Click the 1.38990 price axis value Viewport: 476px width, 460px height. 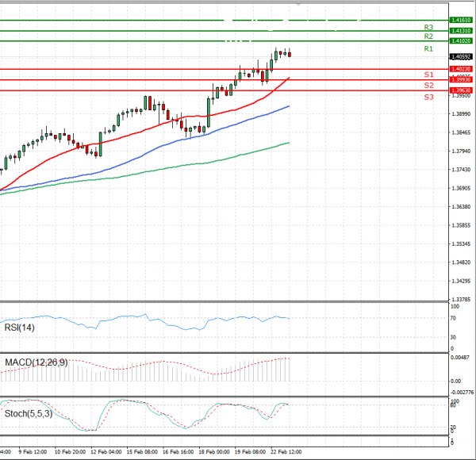pos(461,113)
